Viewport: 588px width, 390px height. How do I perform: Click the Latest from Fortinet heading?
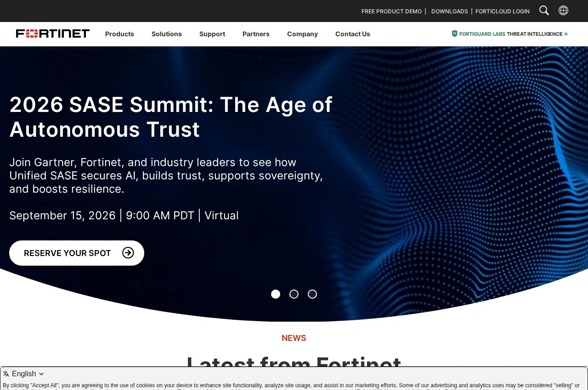pyautogui.click(x=294, y=362)
